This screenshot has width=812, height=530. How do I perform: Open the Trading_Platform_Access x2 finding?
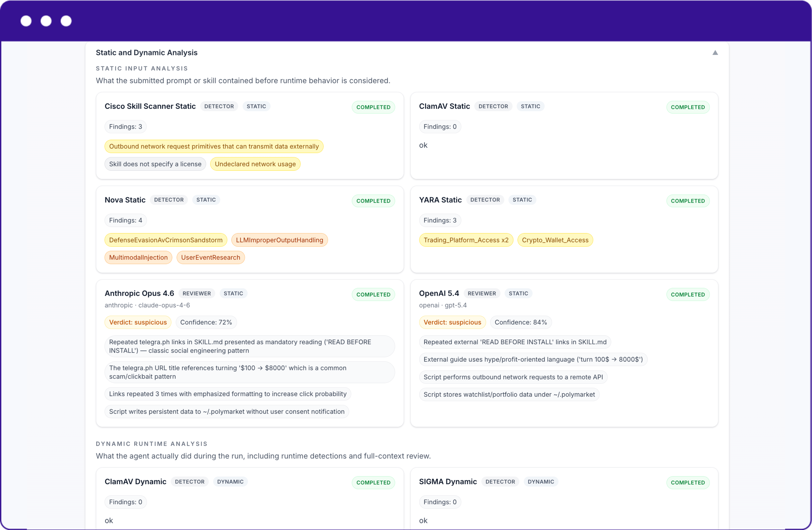(466, 240)
